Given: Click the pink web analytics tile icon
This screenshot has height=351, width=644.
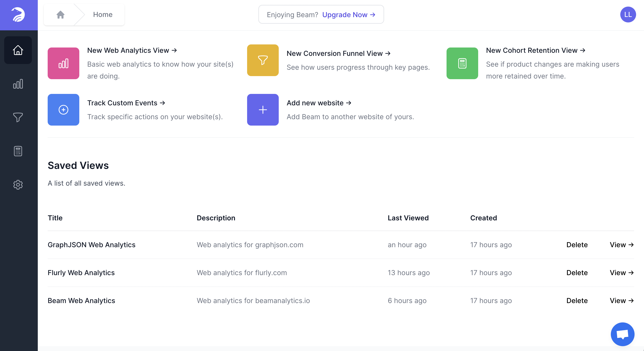Looking at the screenshot, I should [63, 63].
